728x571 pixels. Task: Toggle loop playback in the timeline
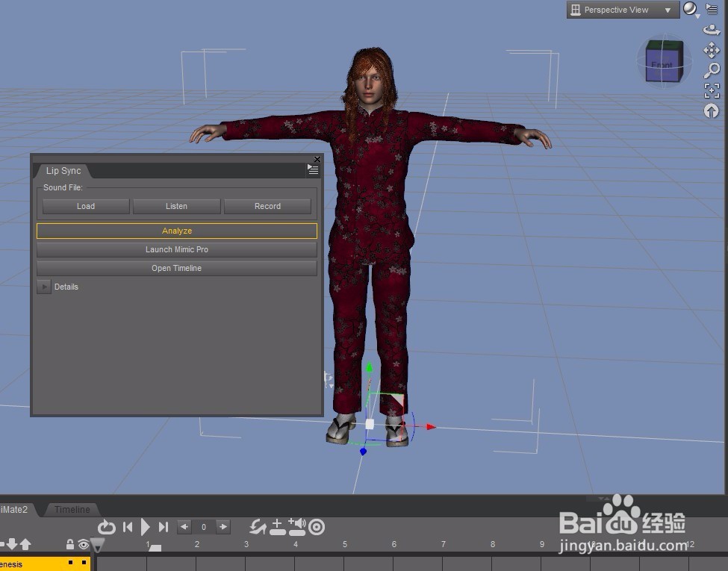click(107, 527)
